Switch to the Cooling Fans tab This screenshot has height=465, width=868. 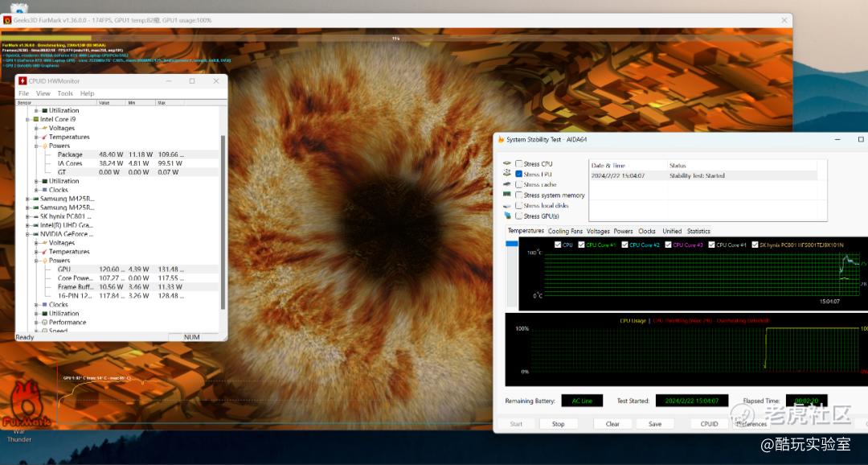(565, 231)
